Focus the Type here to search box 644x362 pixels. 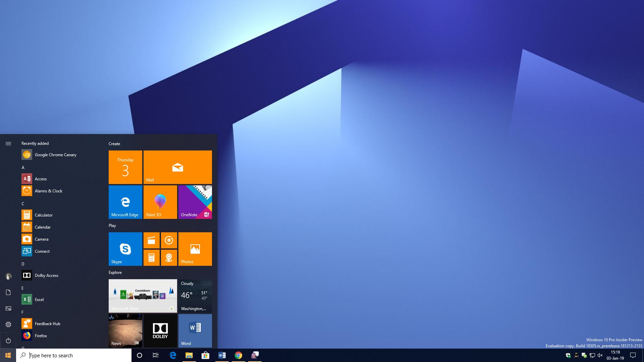74,355
